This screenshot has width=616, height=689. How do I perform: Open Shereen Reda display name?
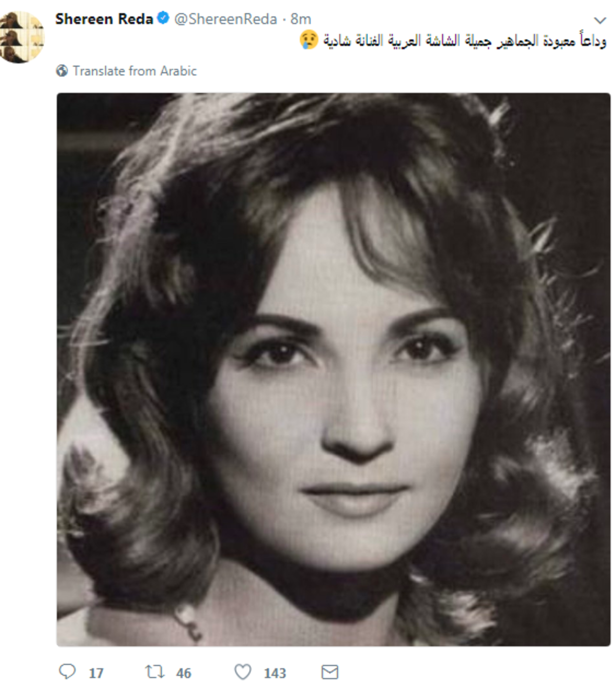coord(104,19)
